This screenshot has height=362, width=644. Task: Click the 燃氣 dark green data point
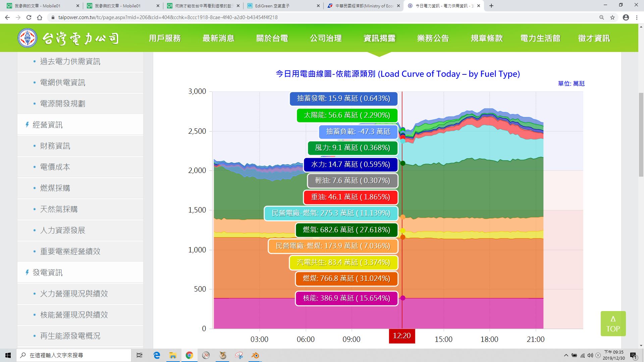pos(403,163)
